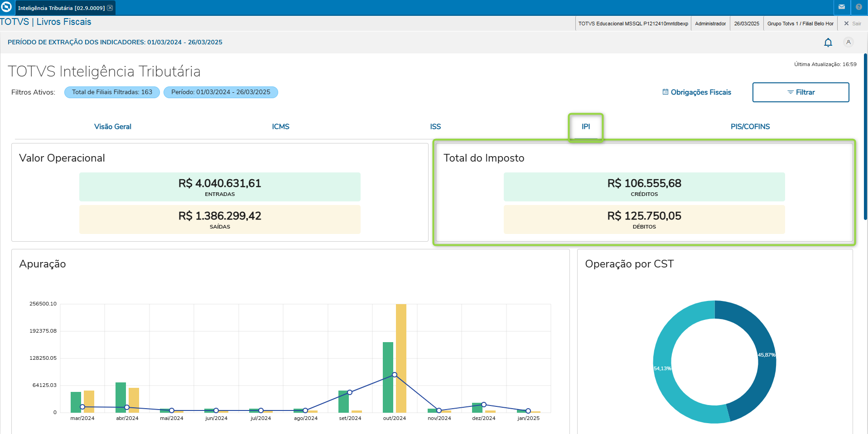
Task: Click the 256500.10 y-axis label
Action: [x=43, y=304]
